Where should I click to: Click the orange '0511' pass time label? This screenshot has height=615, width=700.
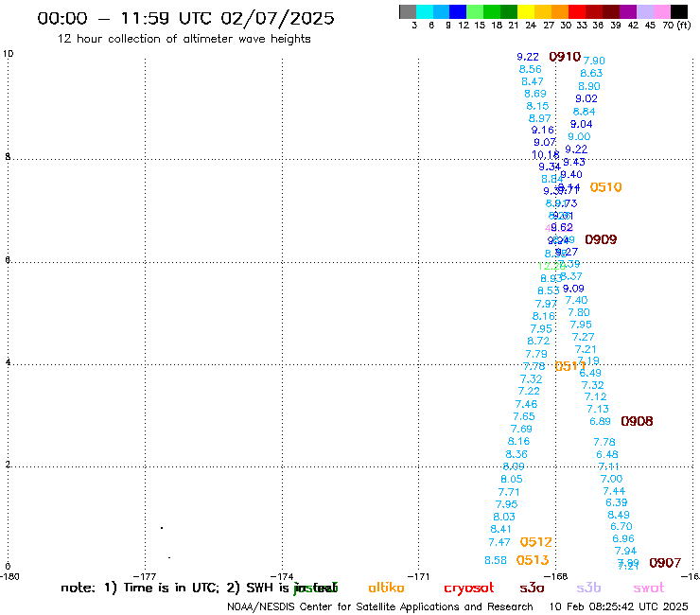point(570,366)
